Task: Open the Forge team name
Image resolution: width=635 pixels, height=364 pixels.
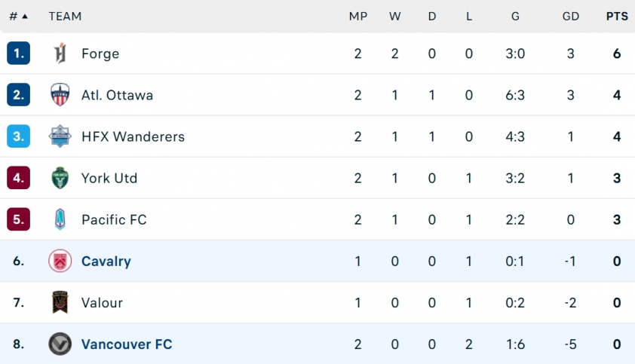Action: click(x=100, y=54)
